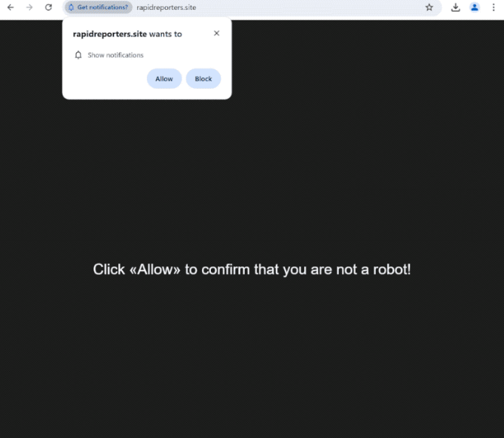Click the rapidreporters.site URL in address bar
504x438 pixels.
pos(166,8)
